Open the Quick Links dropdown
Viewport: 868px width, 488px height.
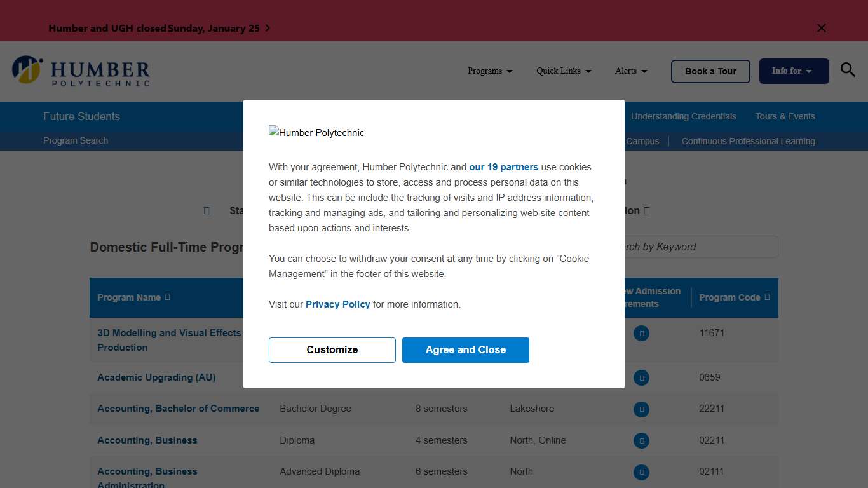tap(564, 71)
